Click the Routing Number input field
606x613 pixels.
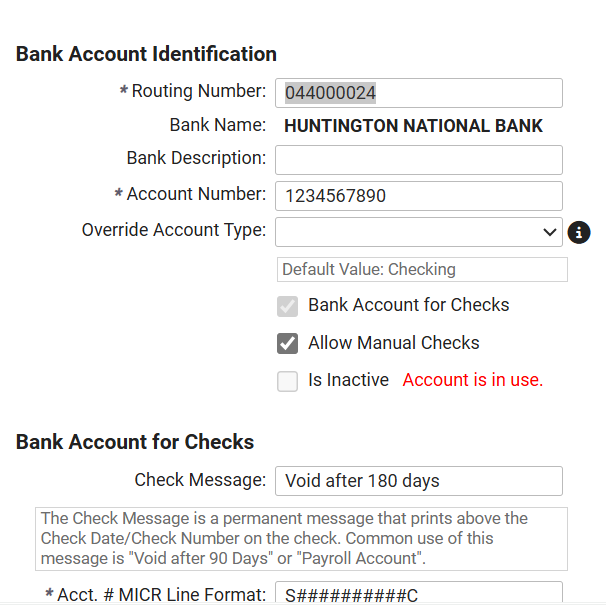[x=418, y=93]
